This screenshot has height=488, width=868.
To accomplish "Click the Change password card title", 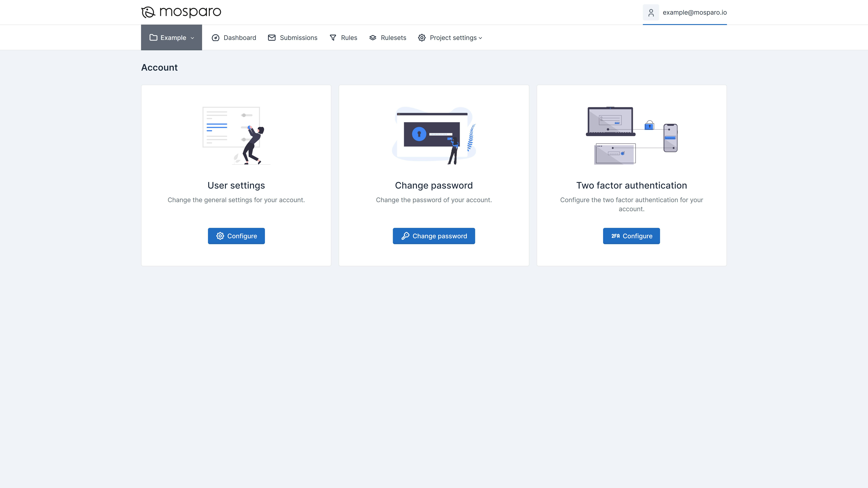I will [x=434, y=186].
